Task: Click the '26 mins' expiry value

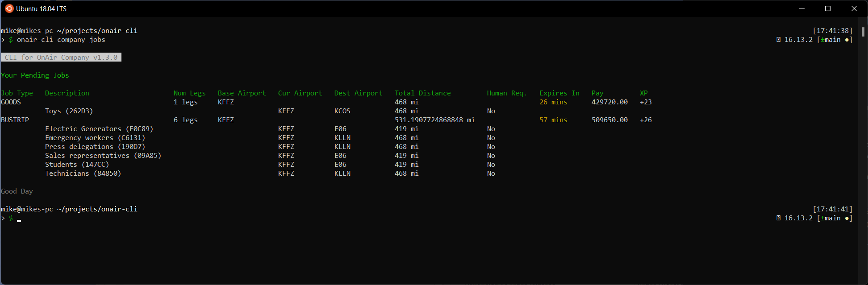Action: 554,102
